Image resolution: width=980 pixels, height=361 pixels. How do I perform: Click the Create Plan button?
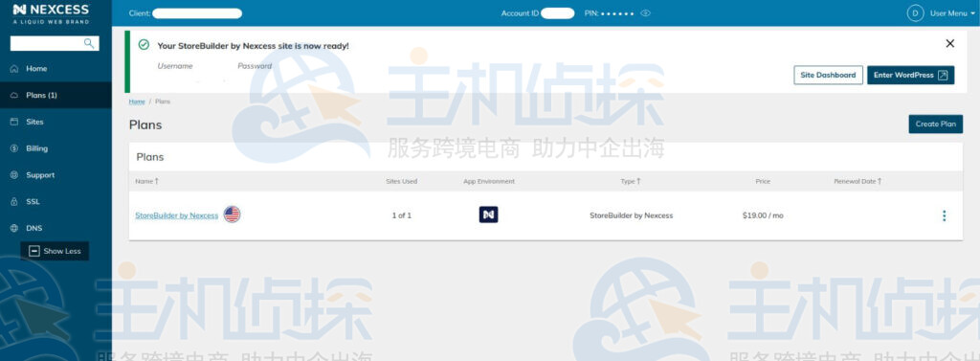coord(936,124)
